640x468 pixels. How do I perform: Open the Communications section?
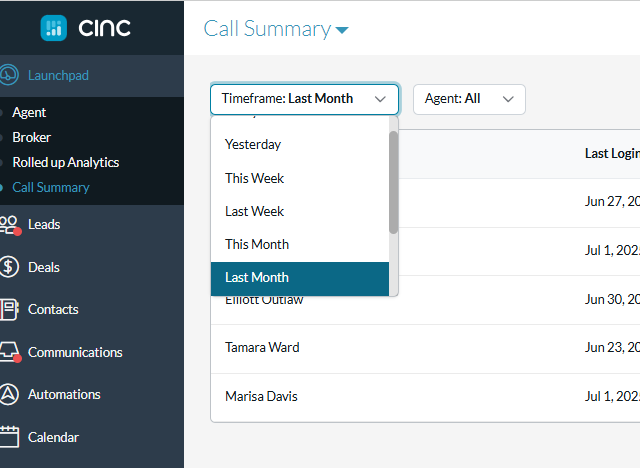coord(75,352)
